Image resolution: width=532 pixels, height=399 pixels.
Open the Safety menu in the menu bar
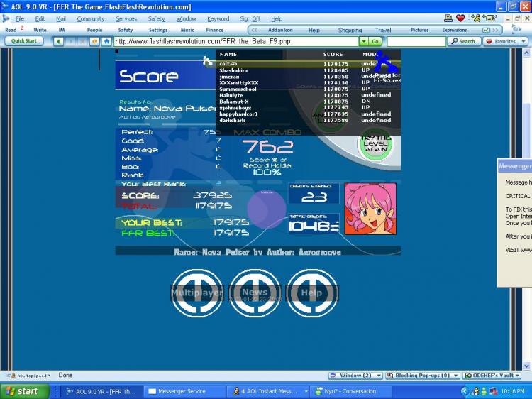(x=157, y=18)
